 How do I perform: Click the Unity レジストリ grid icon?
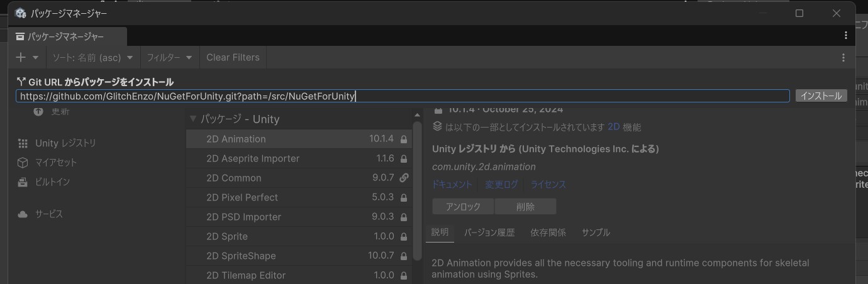23,143
